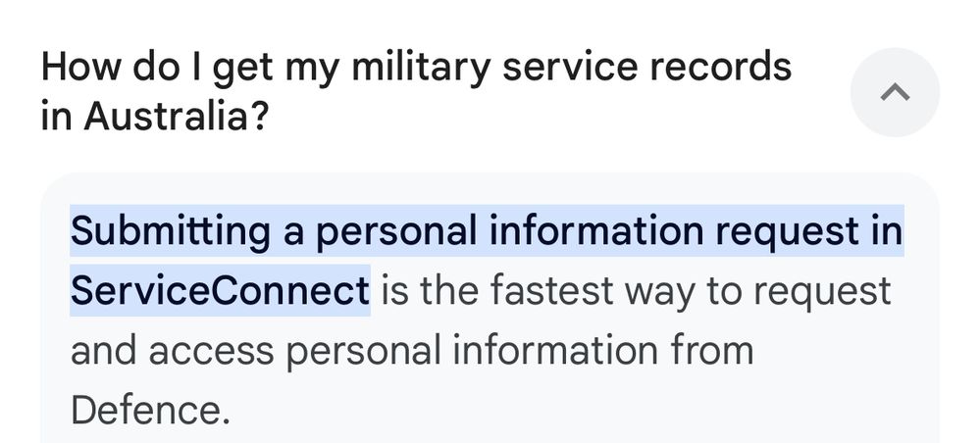Click the 'in Australia?' question line
980x443 pixels.
coord(155,117)
